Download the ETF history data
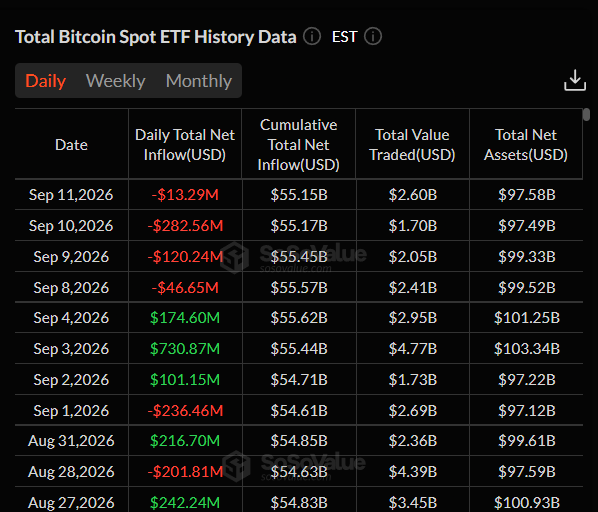This screenshot has width=598, height=512. point(575,80)
